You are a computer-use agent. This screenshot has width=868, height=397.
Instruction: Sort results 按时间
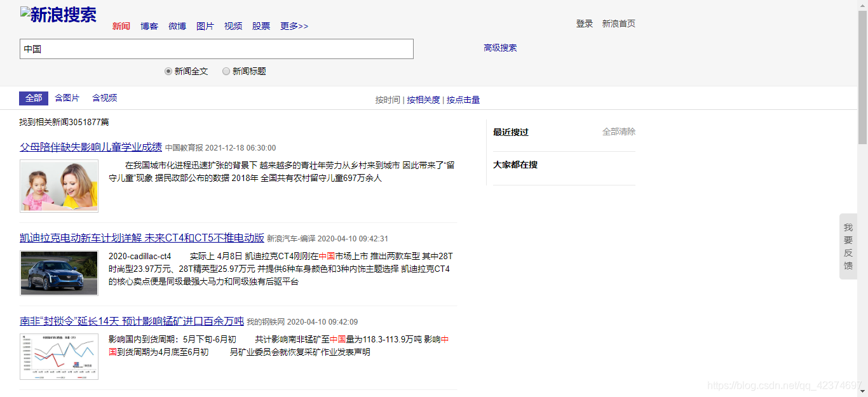[388, 100]
